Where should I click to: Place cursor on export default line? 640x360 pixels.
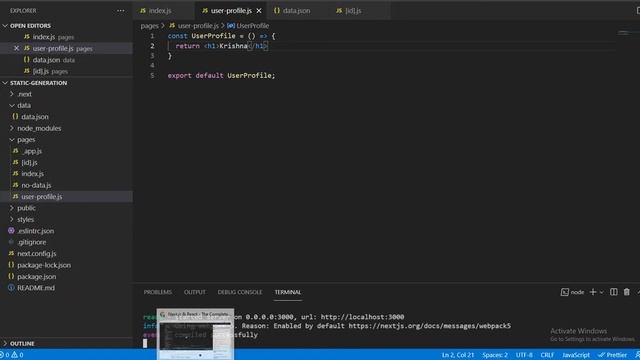[221, 76]
